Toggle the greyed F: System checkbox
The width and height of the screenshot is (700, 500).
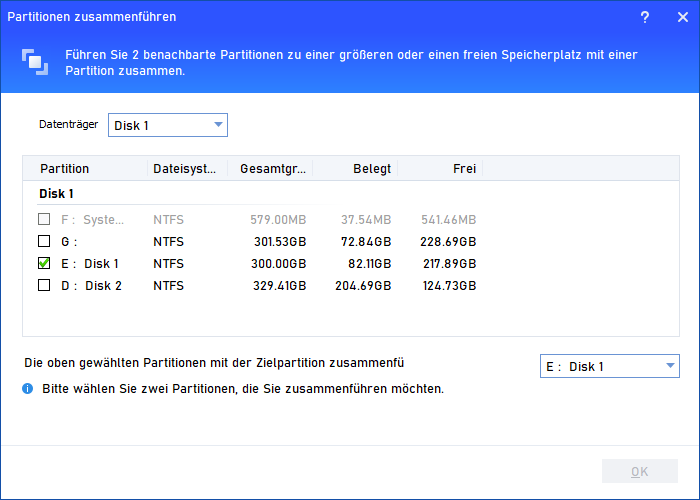tap(44, 220)
